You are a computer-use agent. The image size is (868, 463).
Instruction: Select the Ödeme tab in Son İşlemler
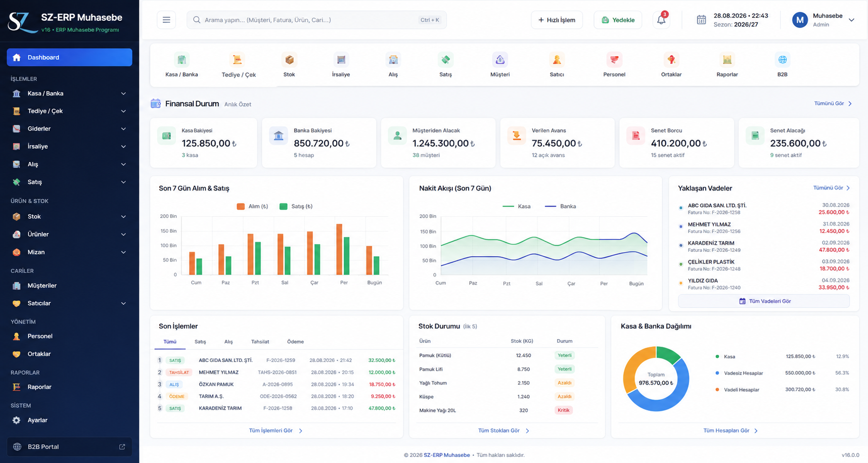pyautogui.click(x=295, y=342)
